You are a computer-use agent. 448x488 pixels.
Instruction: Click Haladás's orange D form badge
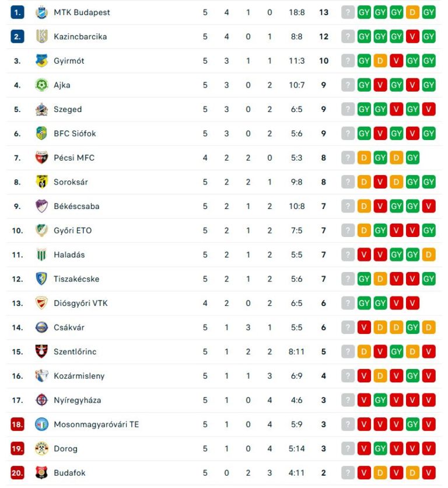tap(428, 255)
